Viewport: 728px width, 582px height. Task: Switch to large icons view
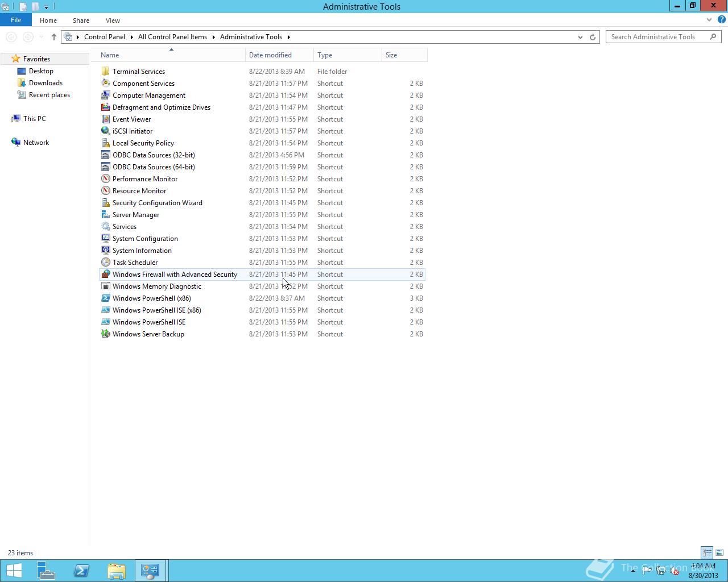719,552
